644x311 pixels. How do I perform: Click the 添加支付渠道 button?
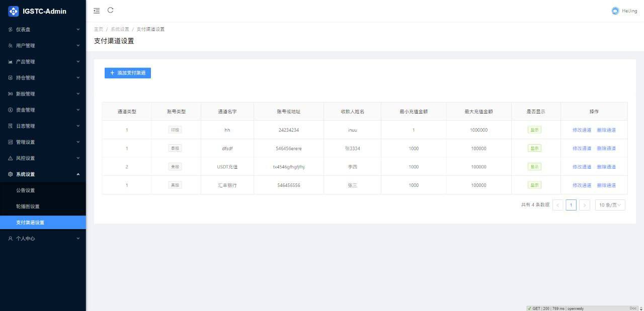(128, 73)
